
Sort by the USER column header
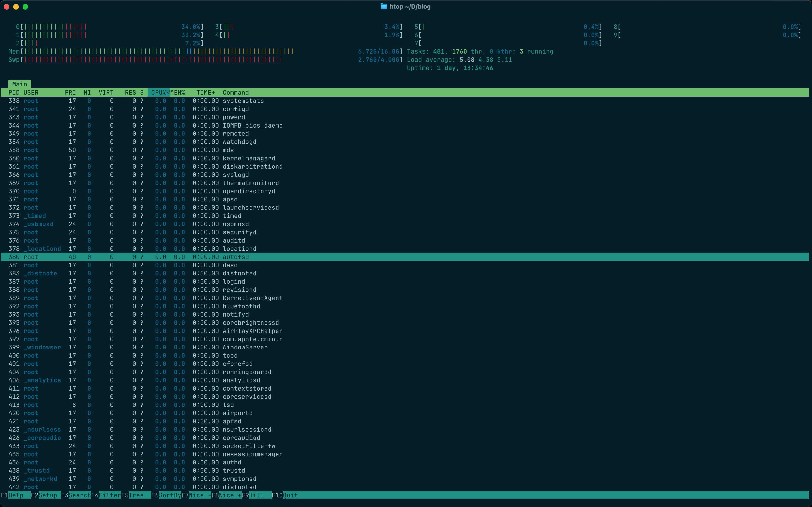click(x=31, y=93)
